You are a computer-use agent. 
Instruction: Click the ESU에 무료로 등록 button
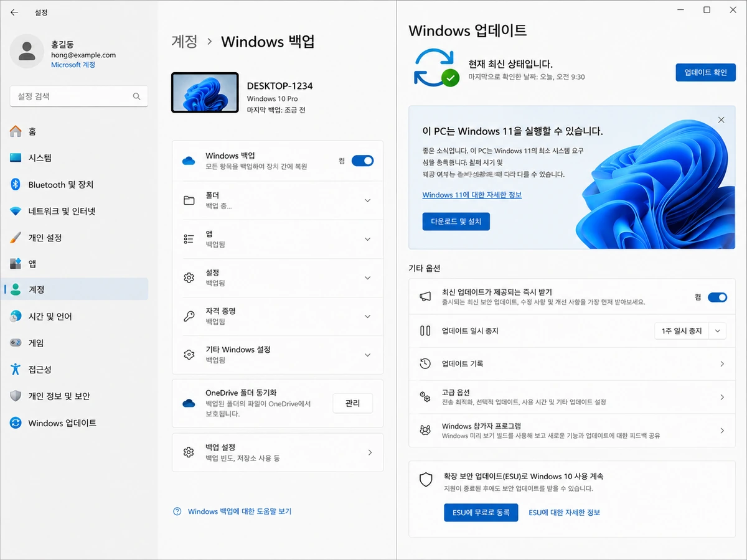click(x=481, y=513)
